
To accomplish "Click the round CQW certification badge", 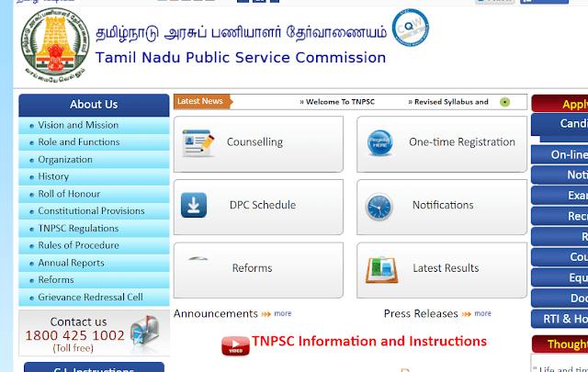I will (411, 28).
